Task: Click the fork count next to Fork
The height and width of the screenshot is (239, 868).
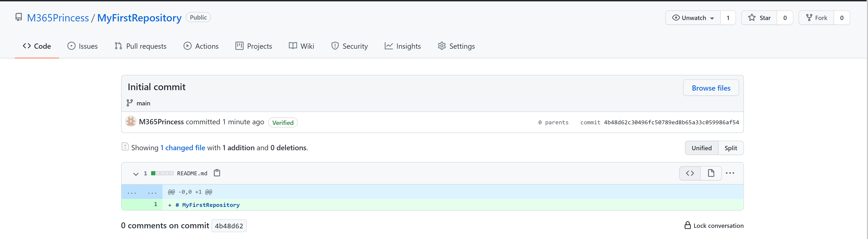Action: pos(842,18)
